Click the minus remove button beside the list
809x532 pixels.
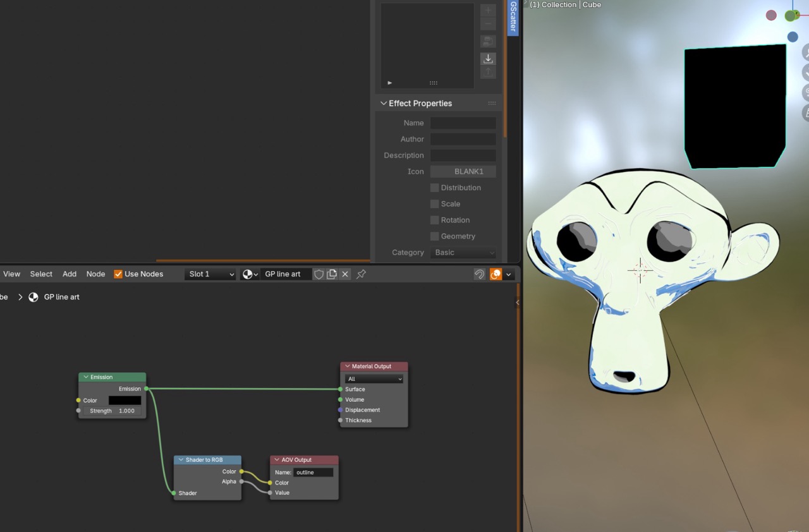(x=488, y=24)
